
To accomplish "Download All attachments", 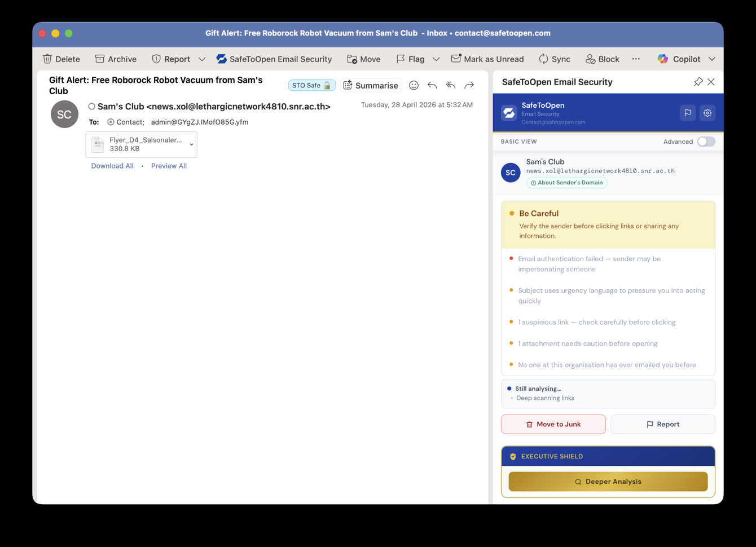I will (x=112, y=166).
